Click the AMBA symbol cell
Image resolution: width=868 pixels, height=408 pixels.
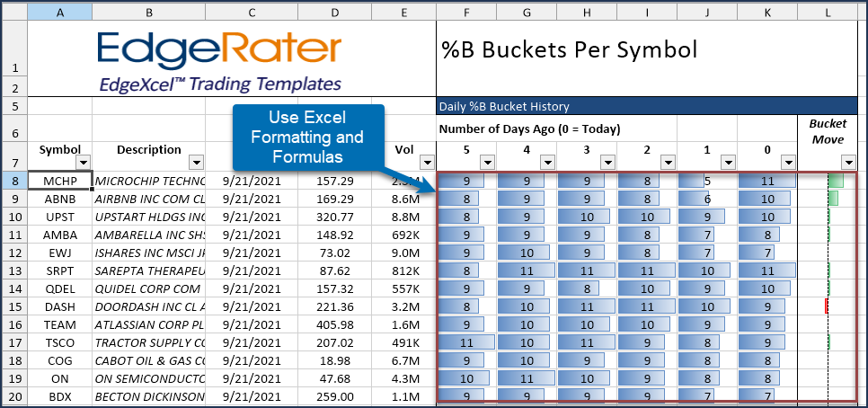(x=60, y=235)
